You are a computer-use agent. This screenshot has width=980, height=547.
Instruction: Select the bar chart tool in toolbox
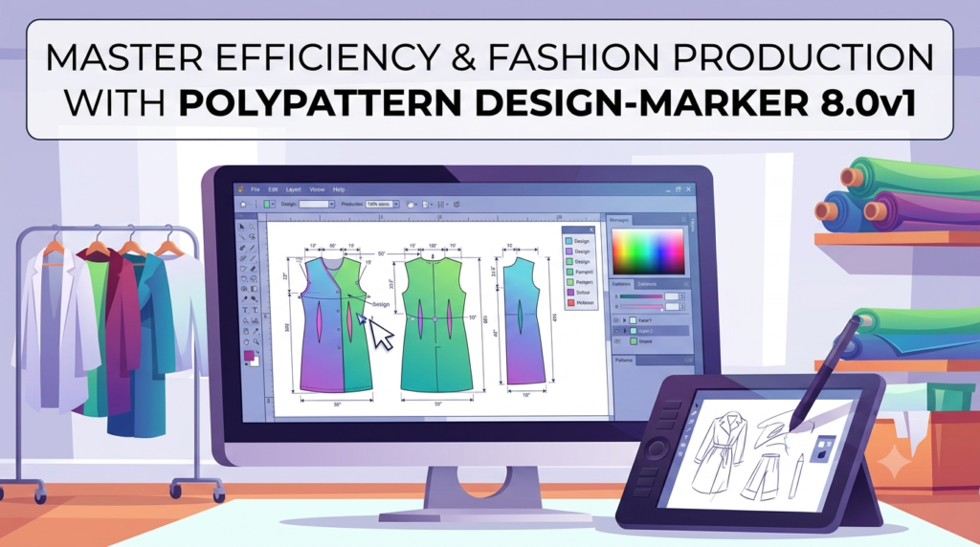click(255, 320)
